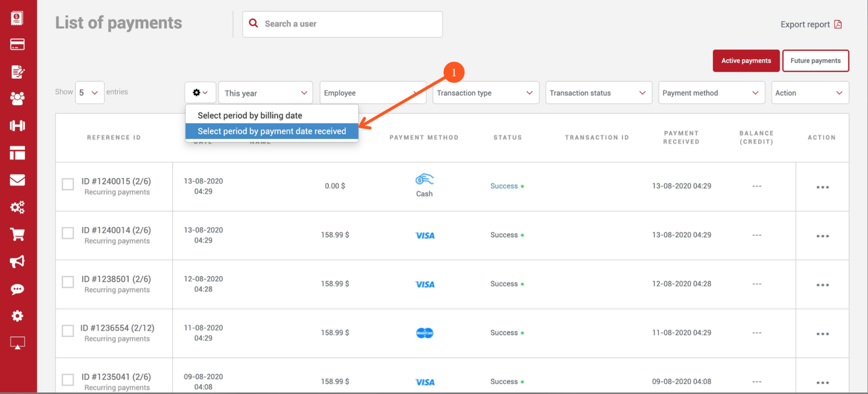Choose Select period by billing date
The width and height of the screenshot is (868, 394).
tap(250, 115)
